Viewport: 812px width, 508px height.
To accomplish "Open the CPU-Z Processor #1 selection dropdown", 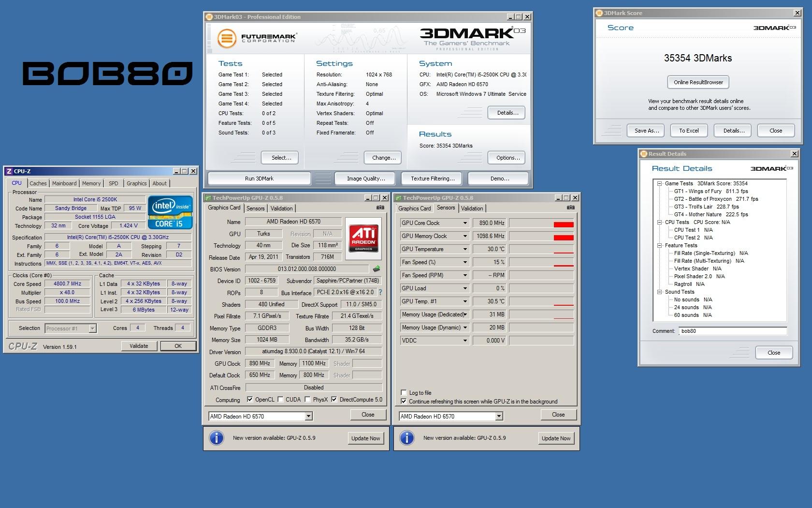I will tap(92, 329).
